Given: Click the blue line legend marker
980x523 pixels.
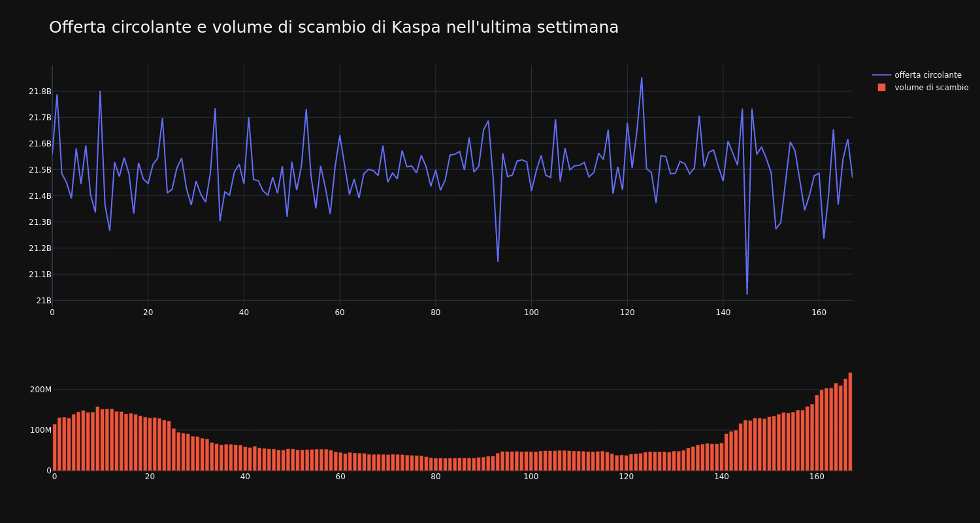Looking at the screenshot, I should click(881, 75).
